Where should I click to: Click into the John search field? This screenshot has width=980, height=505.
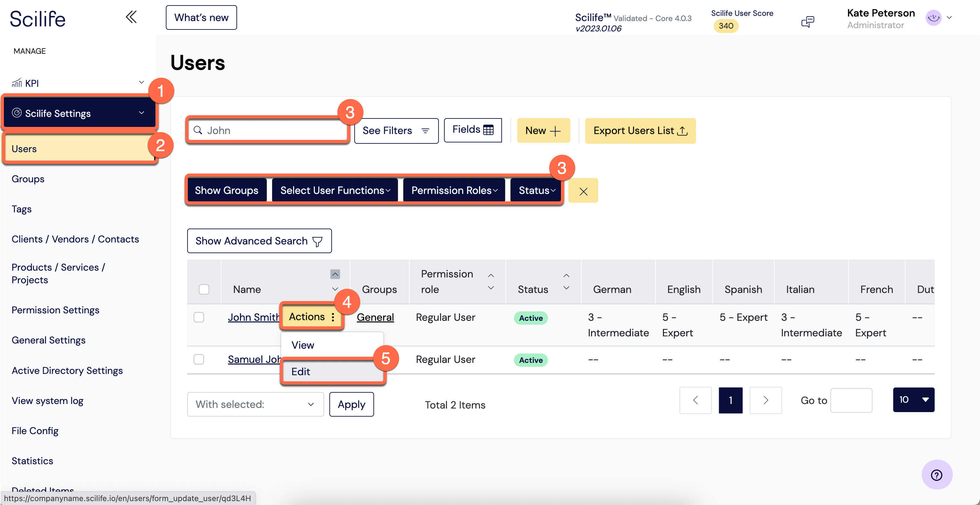[268, 130]
